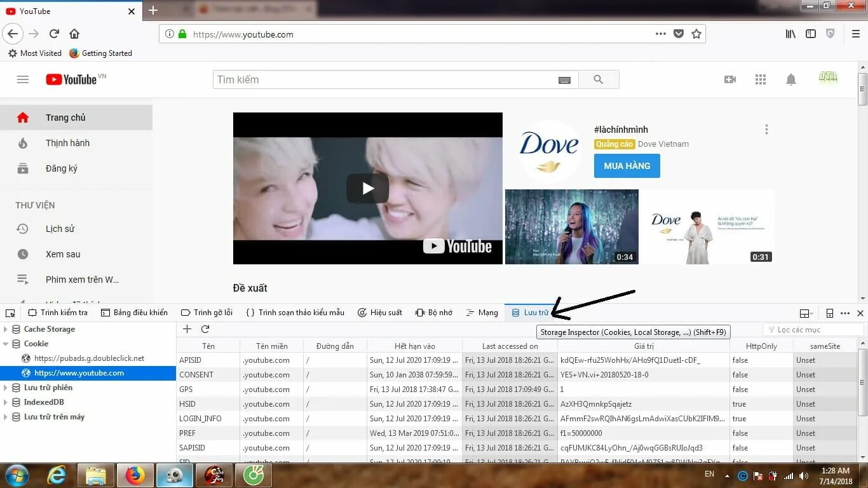
Task: Open YouTube on-screen keyboard icon
Action: coord(564,79)
